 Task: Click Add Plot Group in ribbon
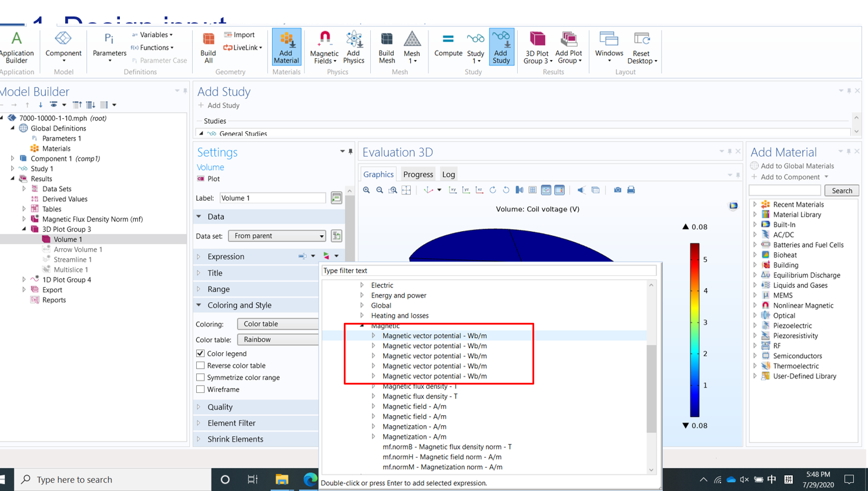point(568,47)
